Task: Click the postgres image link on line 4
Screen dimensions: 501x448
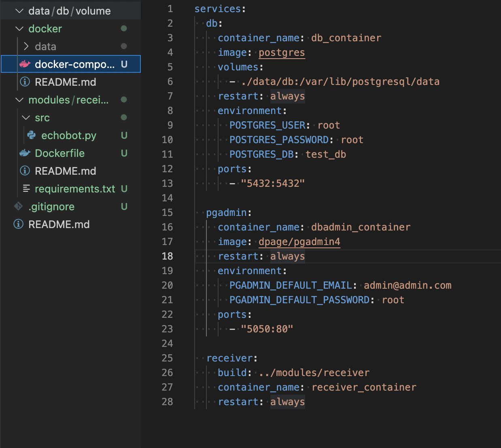Action: coord(282,53)
